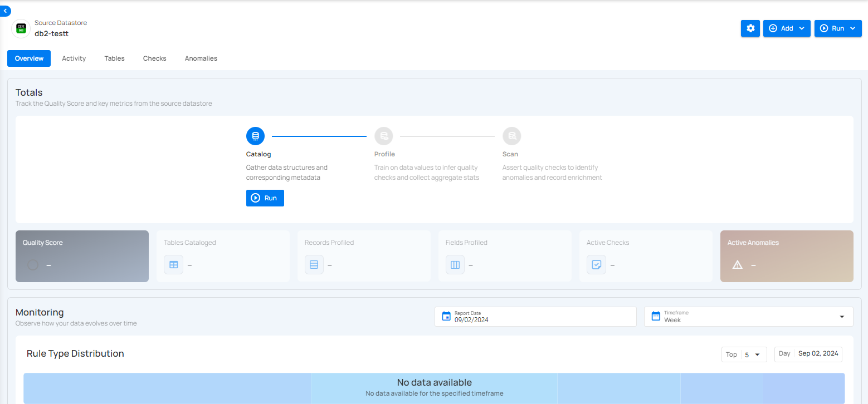This screenshot has height=404, width=868.
Task: Click the Active Checks label
Action: click(608, 243)
